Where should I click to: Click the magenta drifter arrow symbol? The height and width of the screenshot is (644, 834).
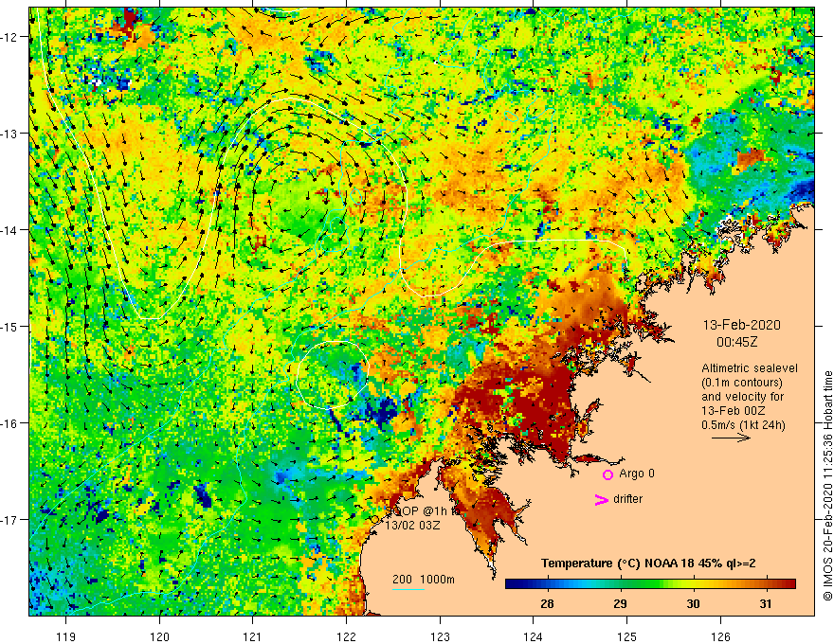pos(601,499)
